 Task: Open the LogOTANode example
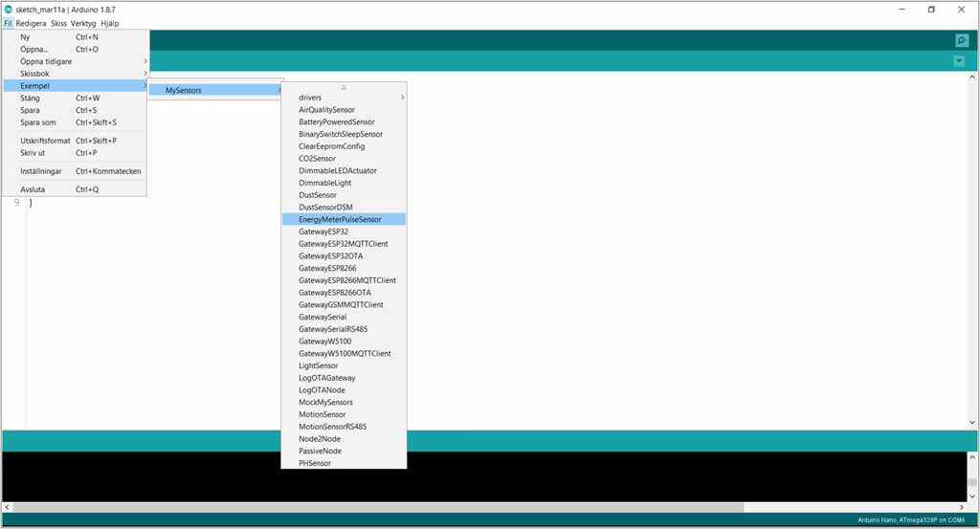tap(344, 389)
